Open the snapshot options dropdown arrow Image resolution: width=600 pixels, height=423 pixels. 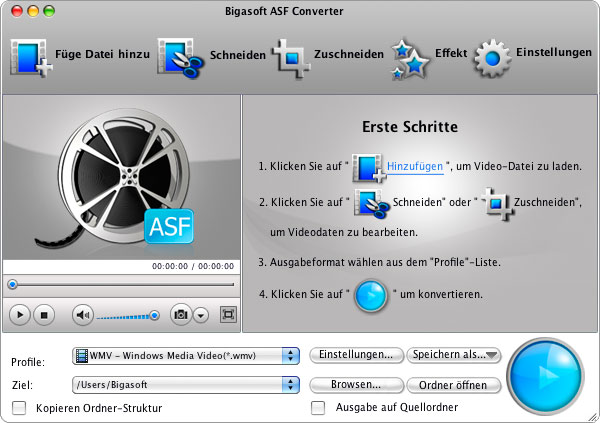point(201,315)
